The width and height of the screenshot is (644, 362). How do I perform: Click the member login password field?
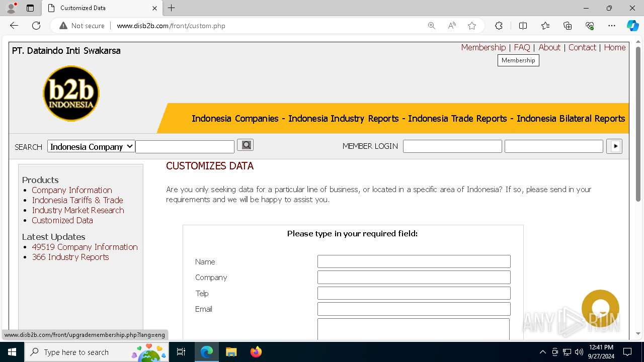[554, 146]
